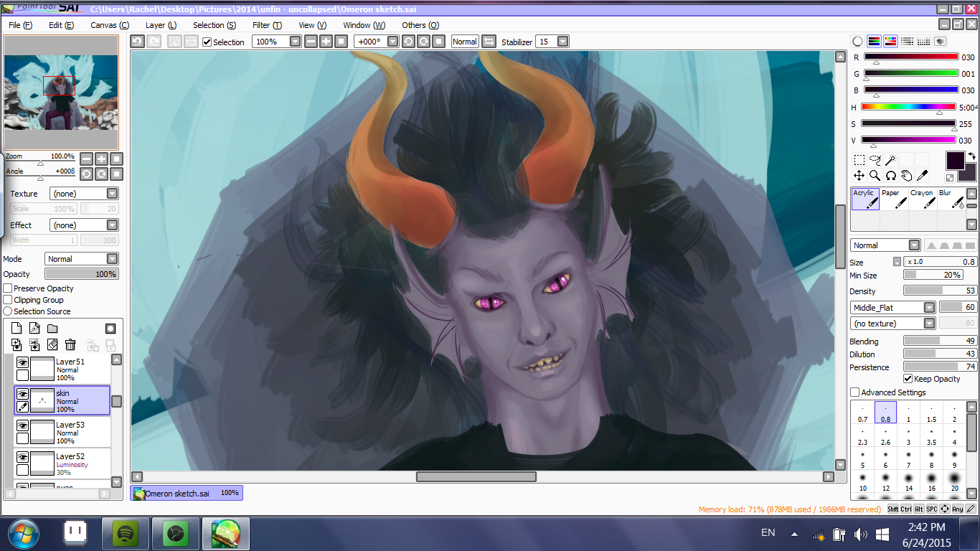
Task: Choose the Hand pan tool
Action: (x=906, y=175)
